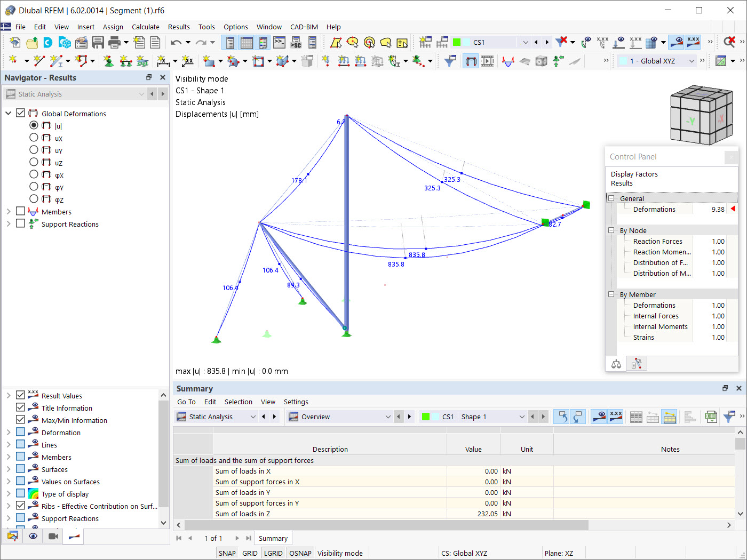
Task: Expand the Members node in results tree
Action: pyautogui.click(x=9, y=211)
